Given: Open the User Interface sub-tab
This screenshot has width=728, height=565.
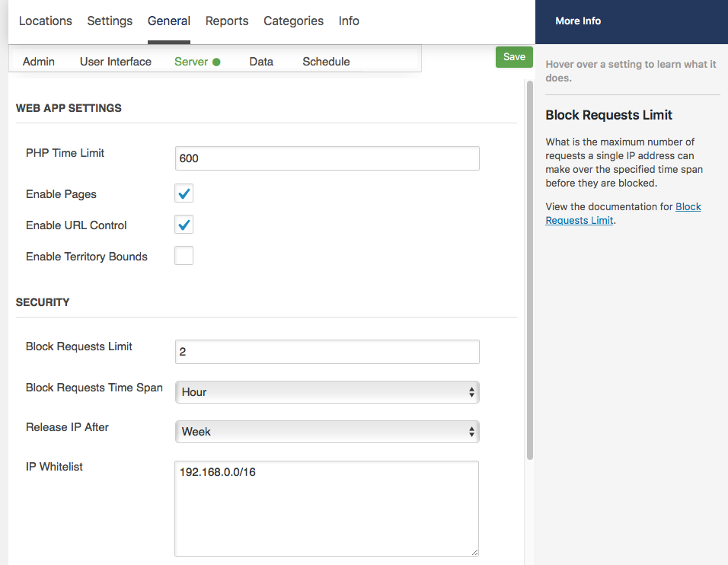Looking at the screenshot, I should tap(116, 62).
